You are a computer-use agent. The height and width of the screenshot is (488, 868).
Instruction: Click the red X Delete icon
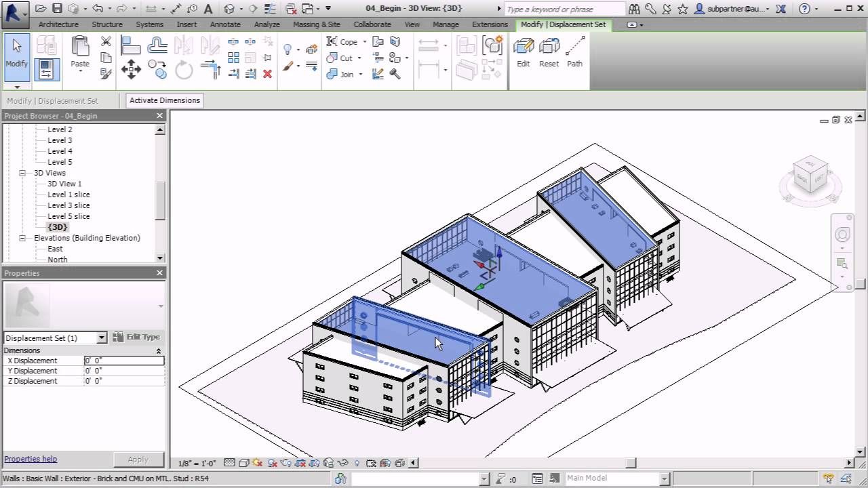click(x=267, y=74)
